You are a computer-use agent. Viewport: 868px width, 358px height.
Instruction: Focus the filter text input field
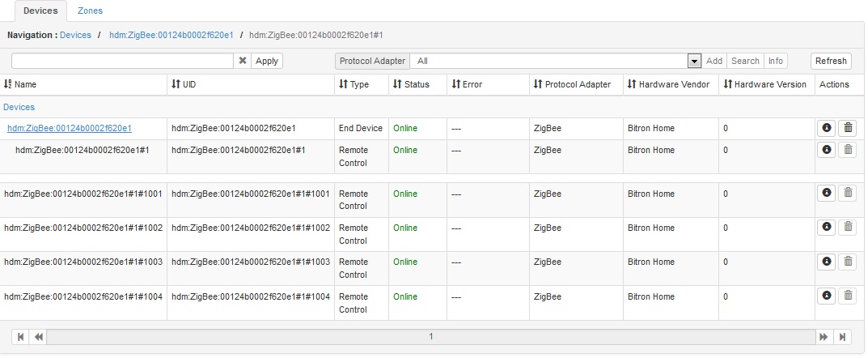[122, 61]
